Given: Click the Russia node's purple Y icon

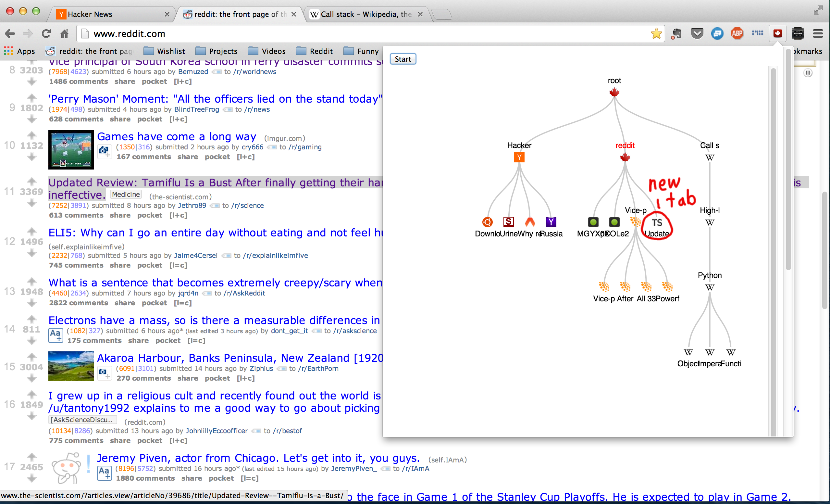Looking at the screenshot, I should (x=551, y=222).
